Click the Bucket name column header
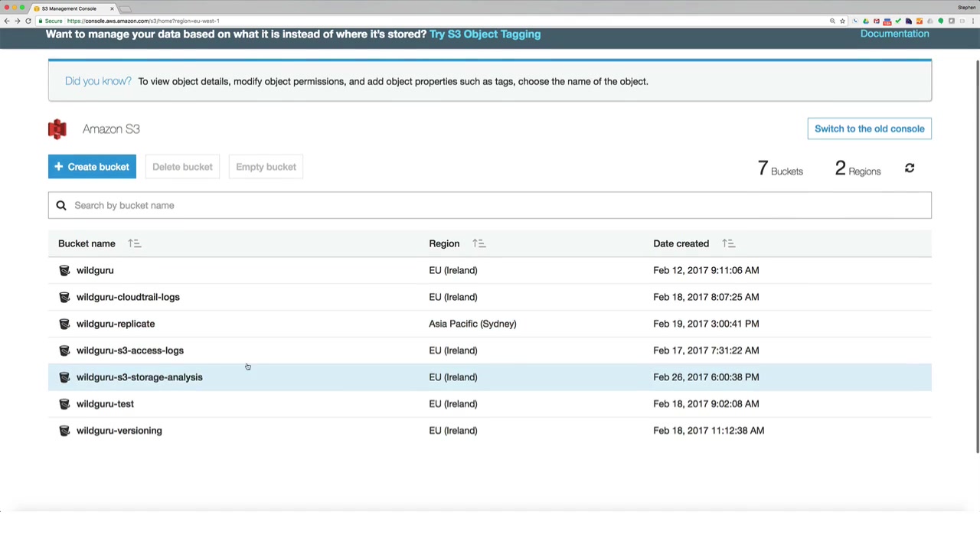Viewport: 980px width, 551px height. tap(87, 243)
